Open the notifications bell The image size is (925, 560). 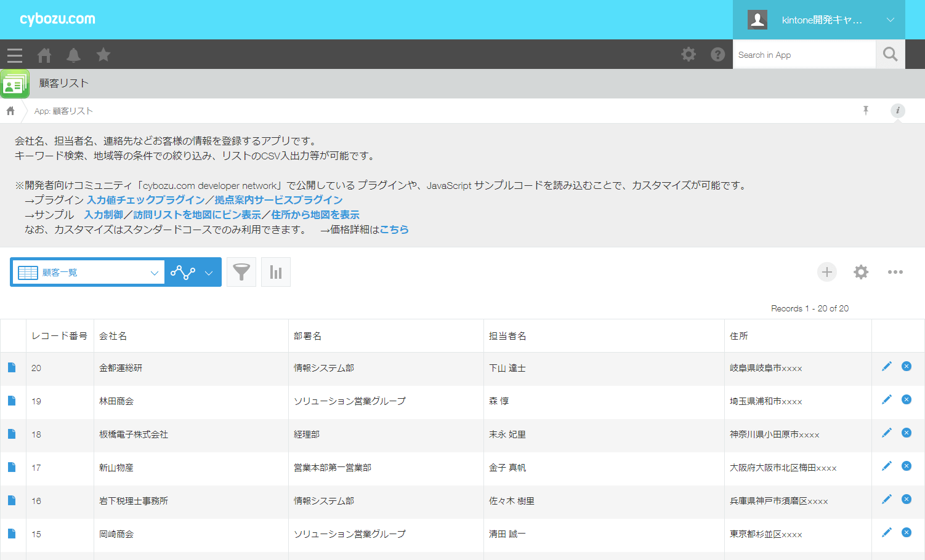click(x=73, y=55)
